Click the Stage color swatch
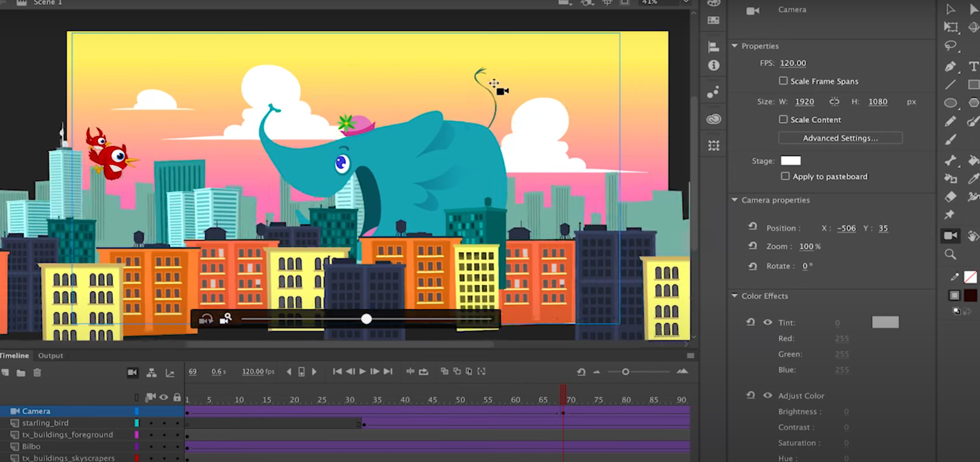The width and height of the screenshot is (980, 462). point(791,161)
